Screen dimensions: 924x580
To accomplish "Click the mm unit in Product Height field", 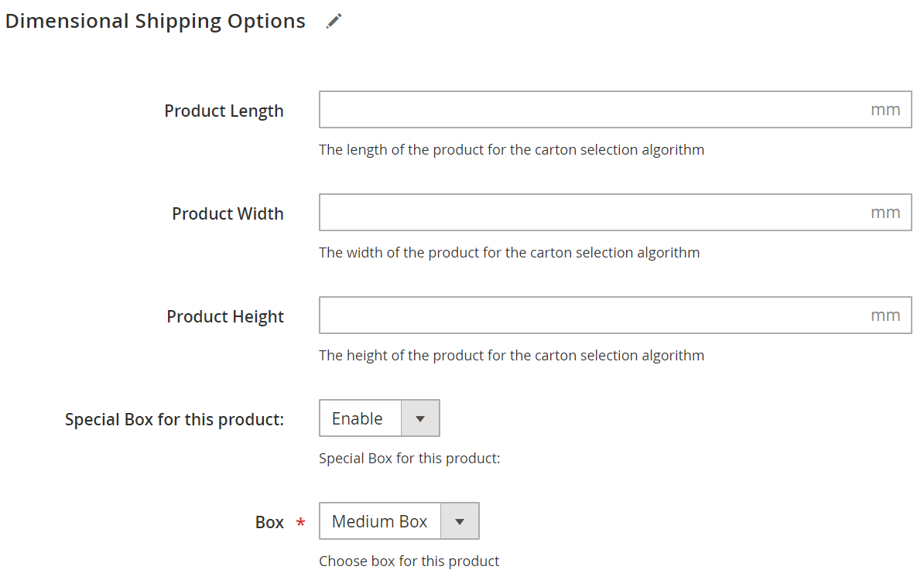I will pos(885,316).
